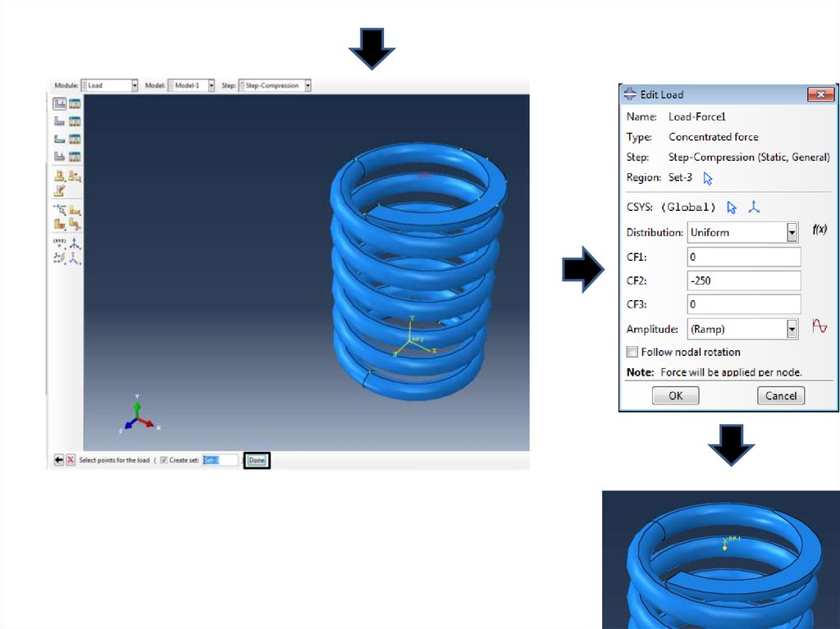Select the create datum plane tool
The height and width of the screenshot is (629, 840).
pos(59,258)
